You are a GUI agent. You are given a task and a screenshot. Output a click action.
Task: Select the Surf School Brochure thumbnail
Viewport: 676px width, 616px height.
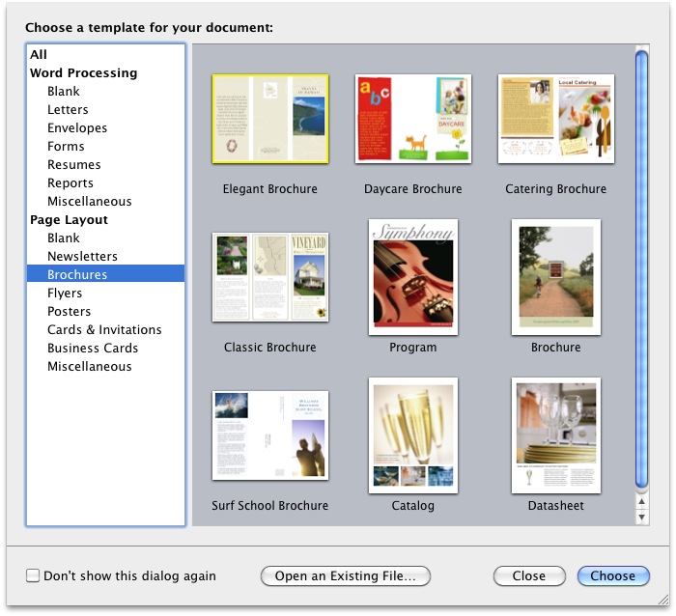(x=270, y=435)
